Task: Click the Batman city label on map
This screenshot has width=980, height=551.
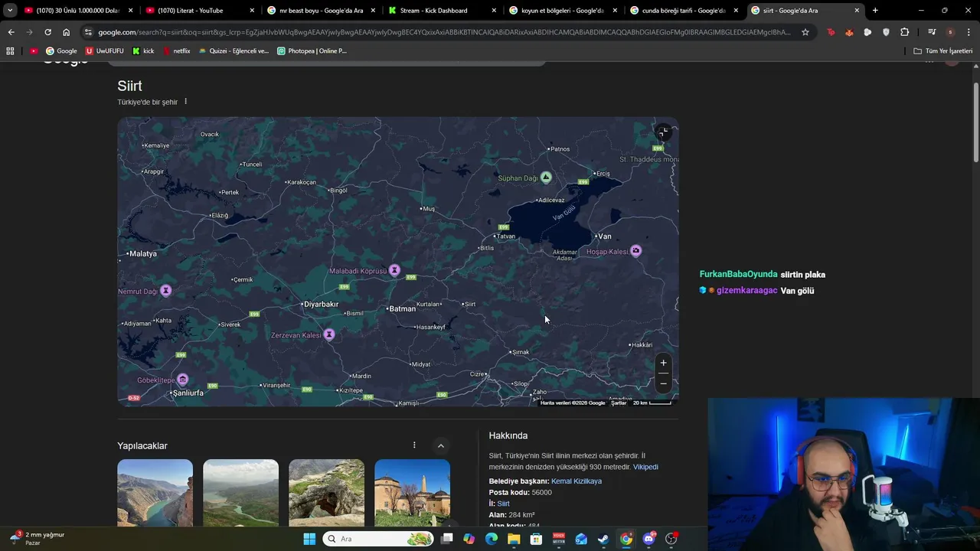Action: tap(402, 308)
